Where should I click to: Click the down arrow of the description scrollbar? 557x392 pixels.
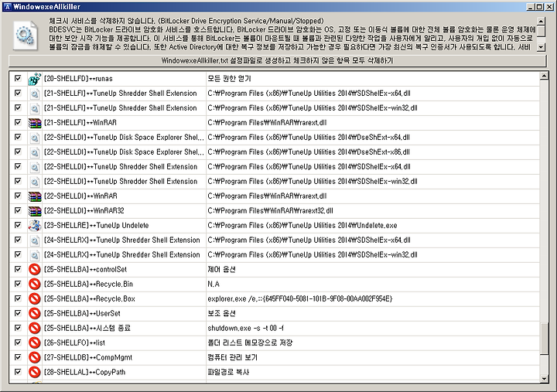[541, 47]
